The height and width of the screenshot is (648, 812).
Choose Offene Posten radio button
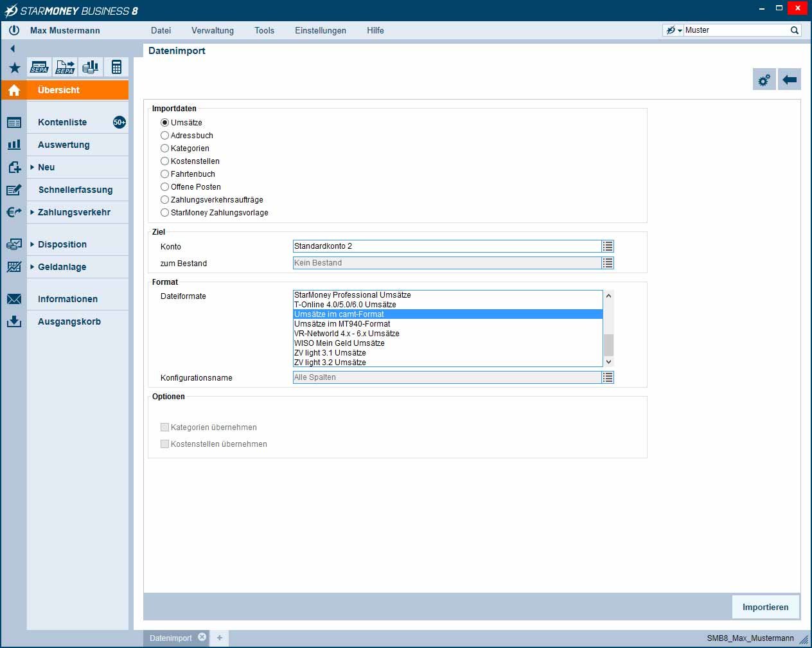165,187
